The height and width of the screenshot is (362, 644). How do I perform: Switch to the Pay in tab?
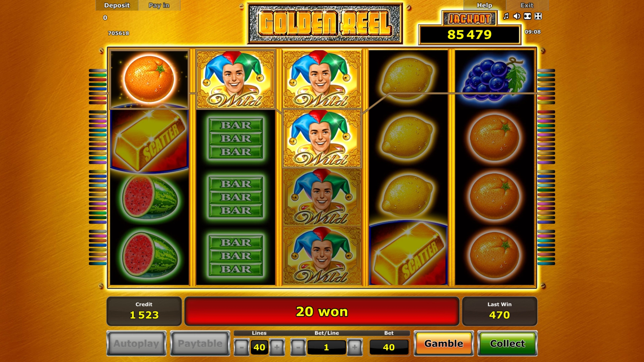tap(159, 5)
